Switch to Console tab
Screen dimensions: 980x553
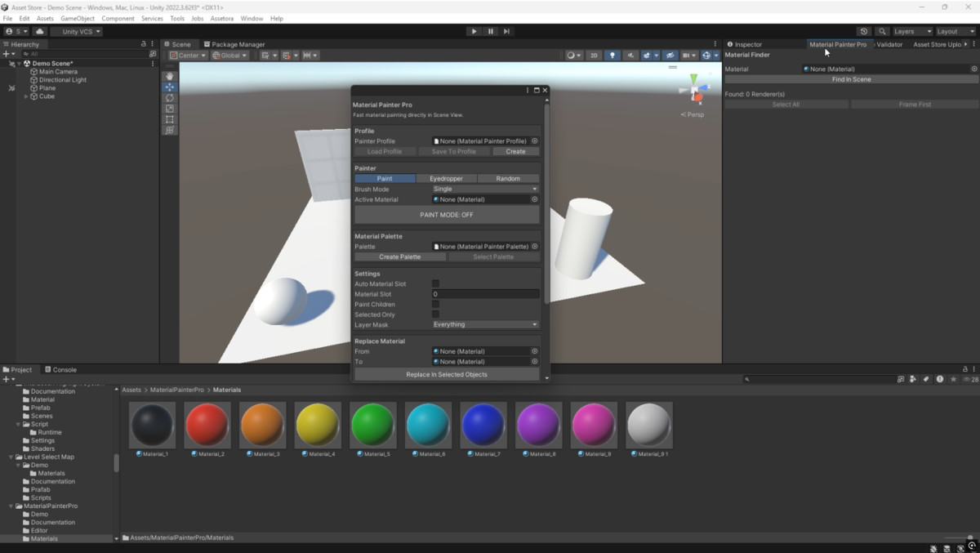coord(60,369)
